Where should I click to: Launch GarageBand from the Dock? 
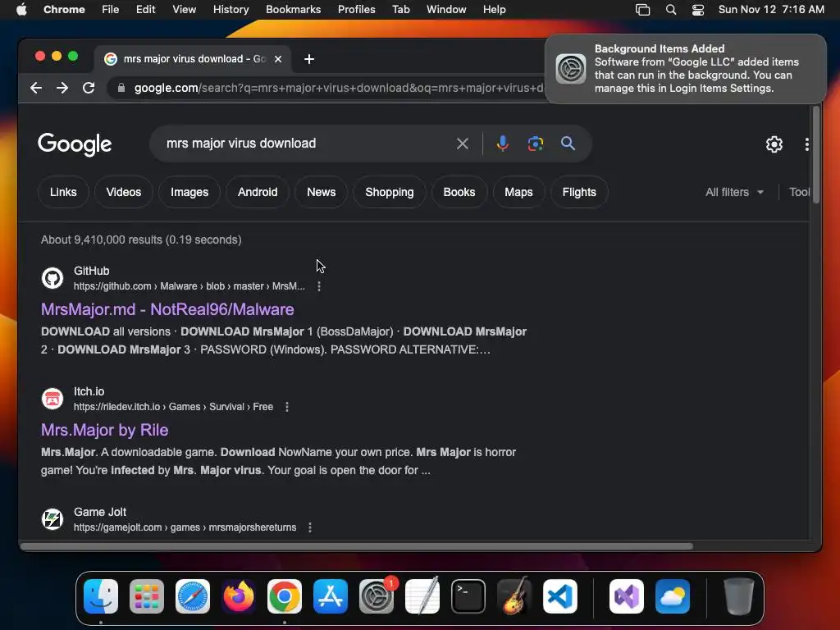[x=514, y=596]
